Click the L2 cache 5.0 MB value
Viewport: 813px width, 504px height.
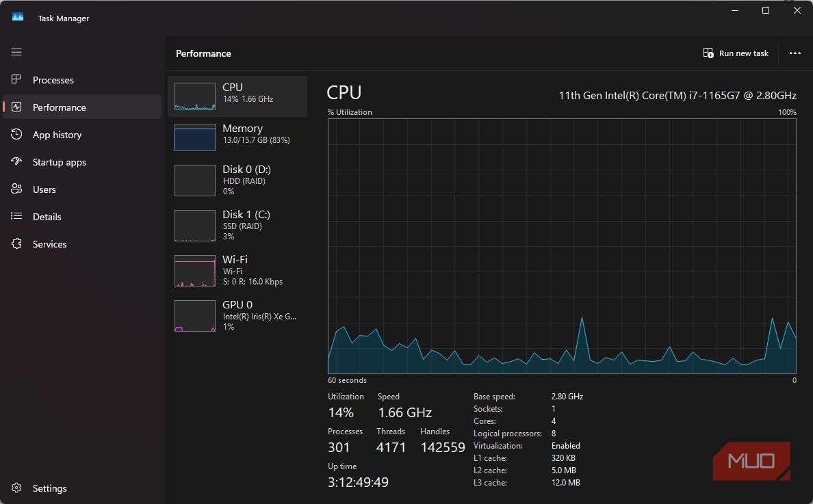click(x=564, y=470)
